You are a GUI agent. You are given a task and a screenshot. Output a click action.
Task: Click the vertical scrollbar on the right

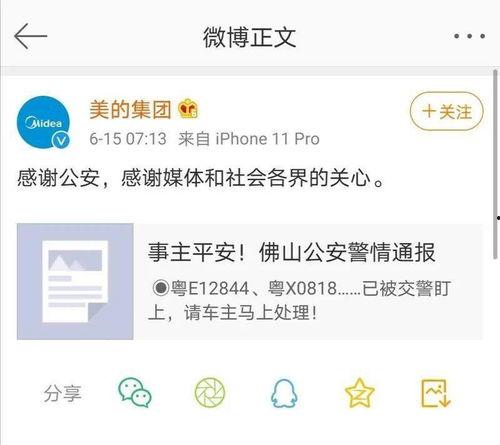(496, 163)
